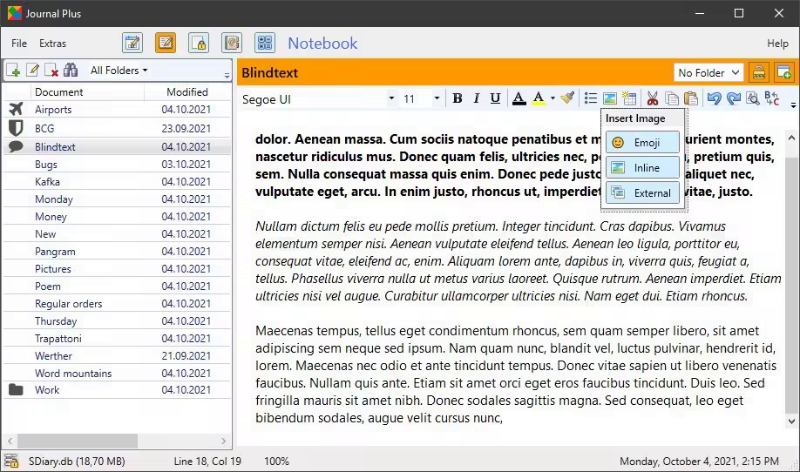Click the format painter brush icon

[x=567, y=98]
